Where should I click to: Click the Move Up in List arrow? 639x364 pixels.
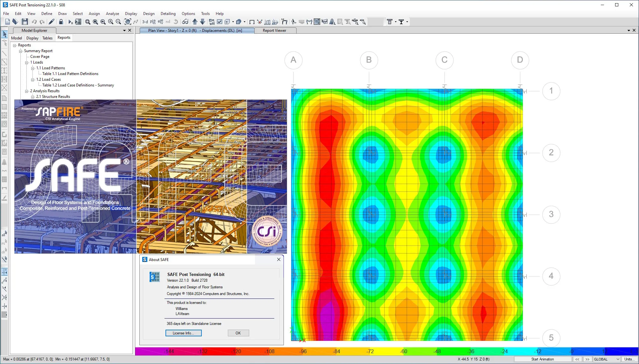click(195, 22)
